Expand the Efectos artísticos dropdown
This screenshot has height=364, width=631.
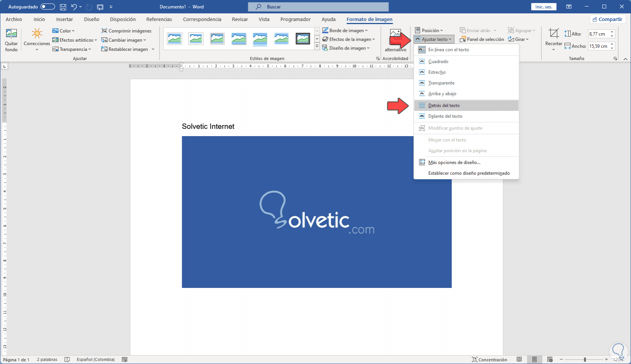click(x=75, y=40)
